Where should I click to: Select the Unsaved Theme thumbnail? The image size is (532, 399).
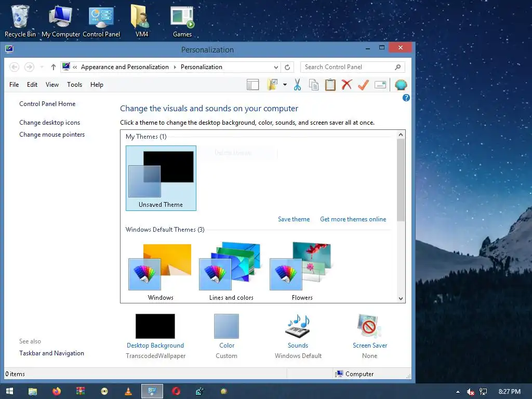click(161, 178)
